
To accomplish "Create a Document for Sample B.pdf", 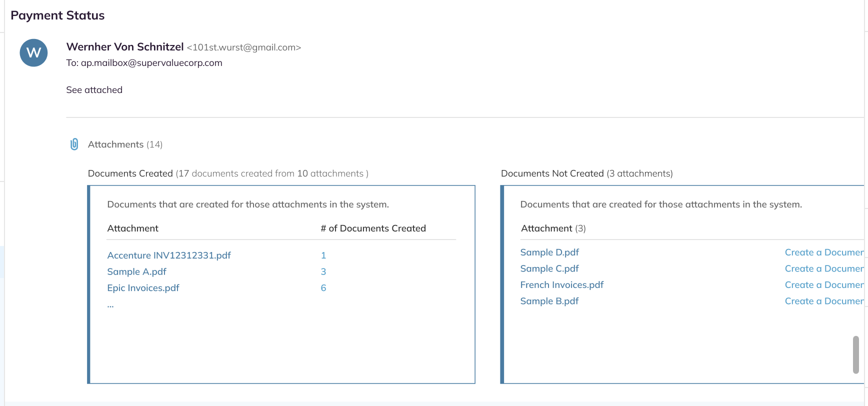I will 824,301.
